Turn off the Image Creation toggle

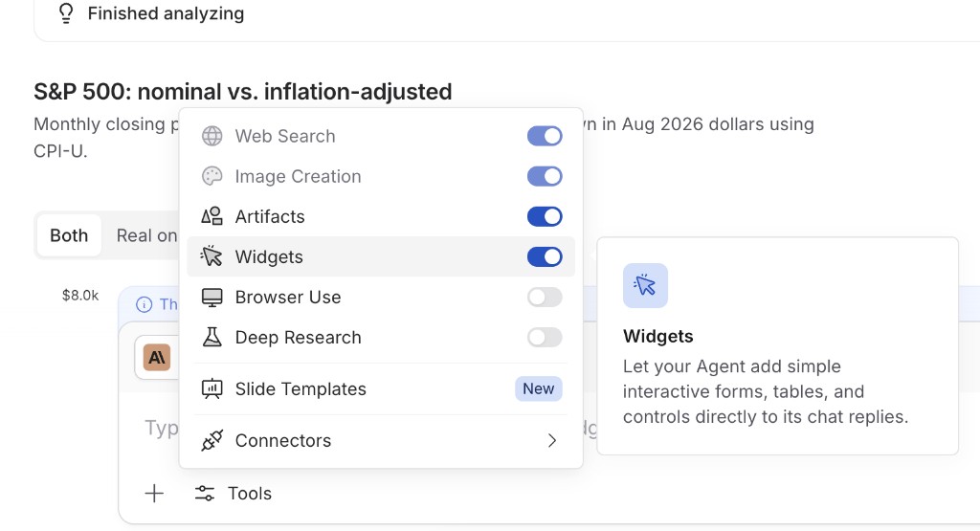(545, 176)
